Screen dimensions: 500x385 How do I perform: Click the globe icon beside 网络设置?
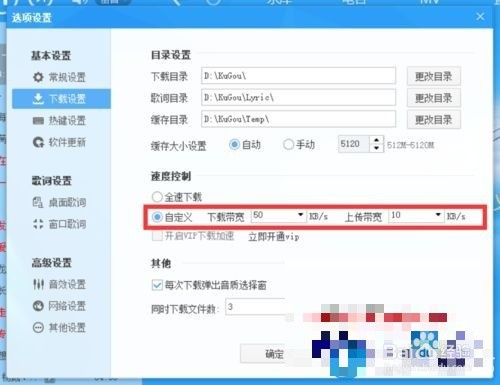point(38,306)
